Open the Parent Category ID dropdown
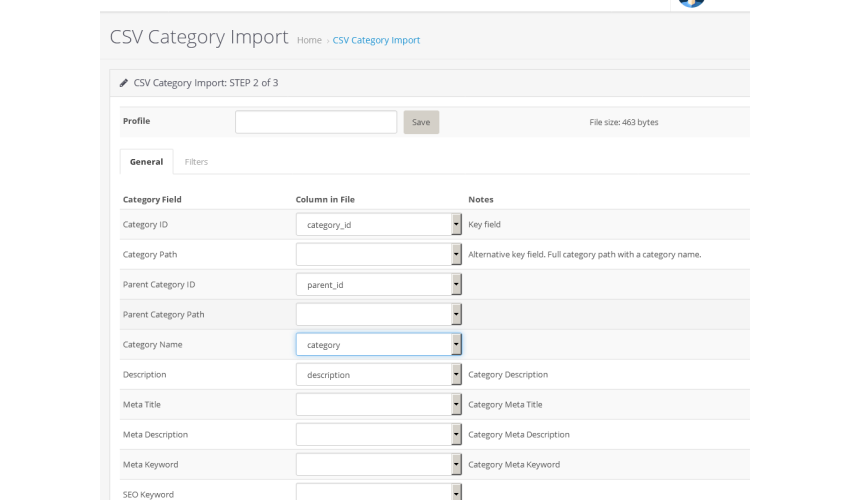 [378, 285]
